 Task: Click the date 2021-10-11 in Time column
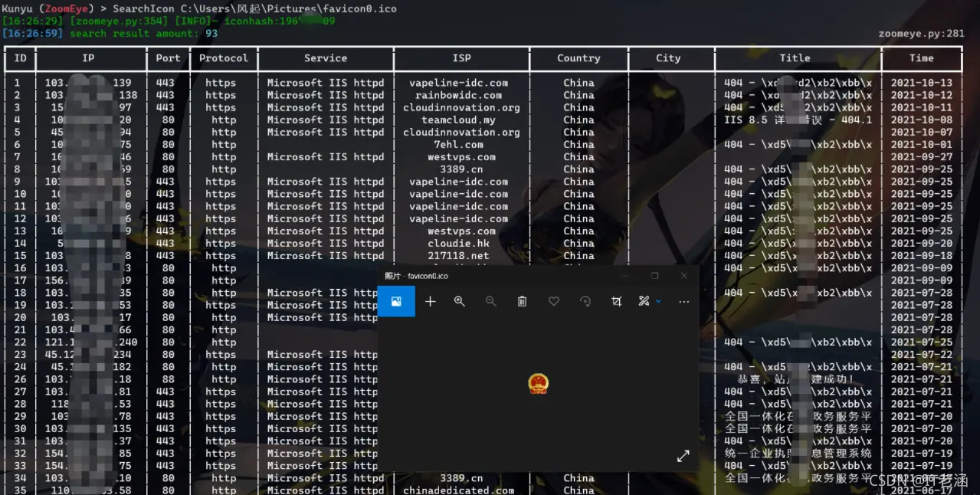click(x=922, y=108)
